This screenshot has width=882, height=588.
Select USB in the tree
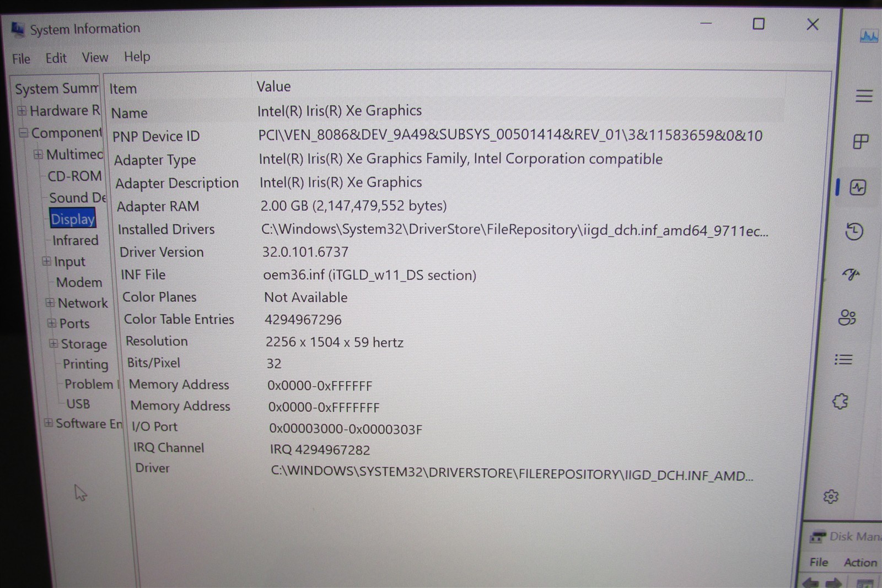coord(78,404)
